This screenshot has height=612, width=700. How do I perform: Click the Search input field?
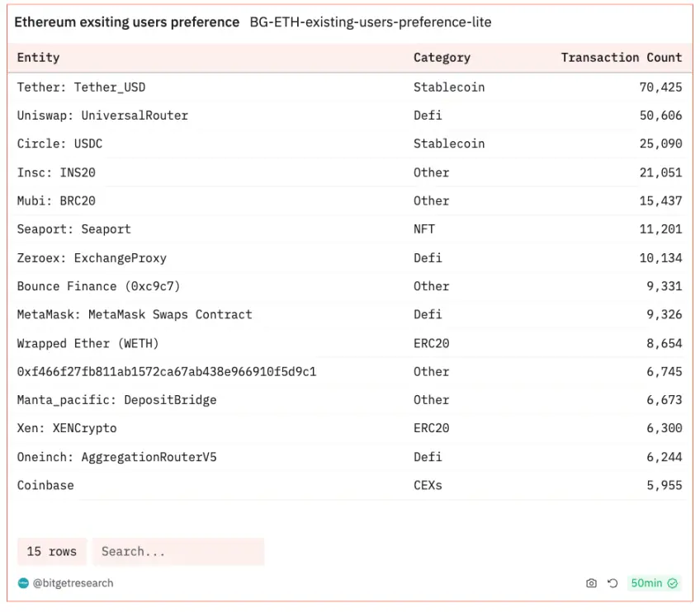pyautogui.click(x=177, y=552)
